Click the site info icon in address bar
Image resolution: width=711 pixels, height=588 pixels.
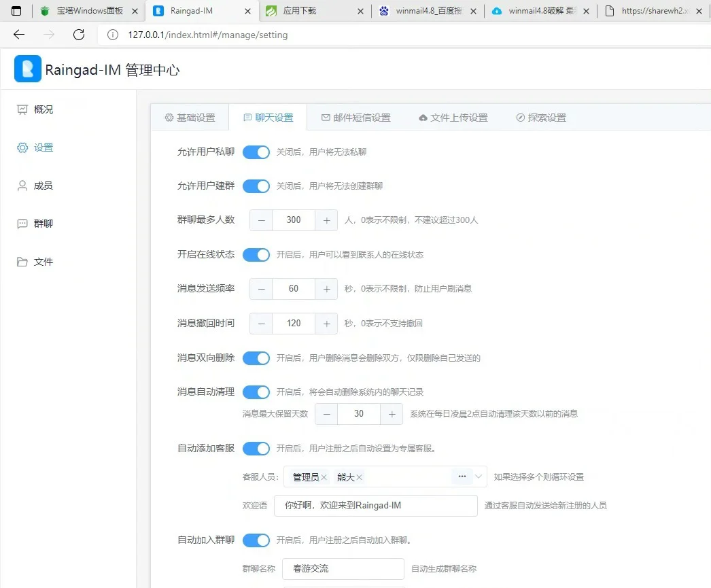tap(112, 35)
